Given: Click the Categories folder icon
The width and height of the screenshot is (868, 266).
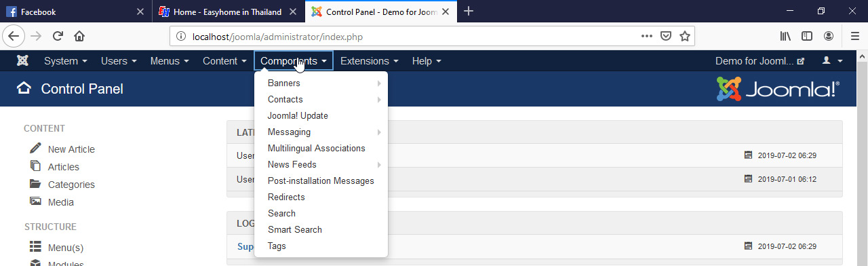Looking at the screenshot, I should pyautogui.click(x=35, y=183).
